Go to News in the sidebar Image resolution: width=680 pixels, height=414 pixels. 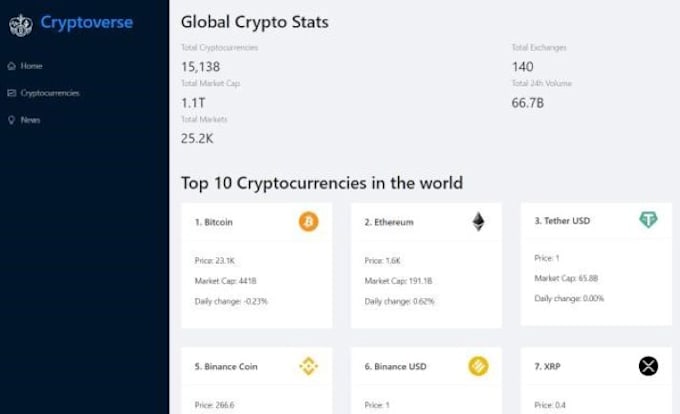(24, 120)
